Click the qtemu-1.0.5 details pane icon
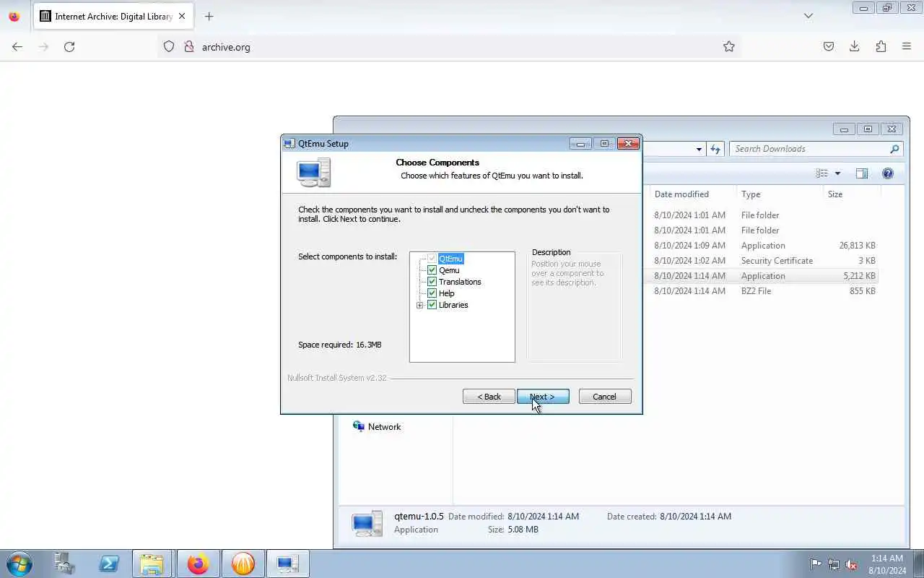Screen dimensions: 924x578 pos(367,523)
